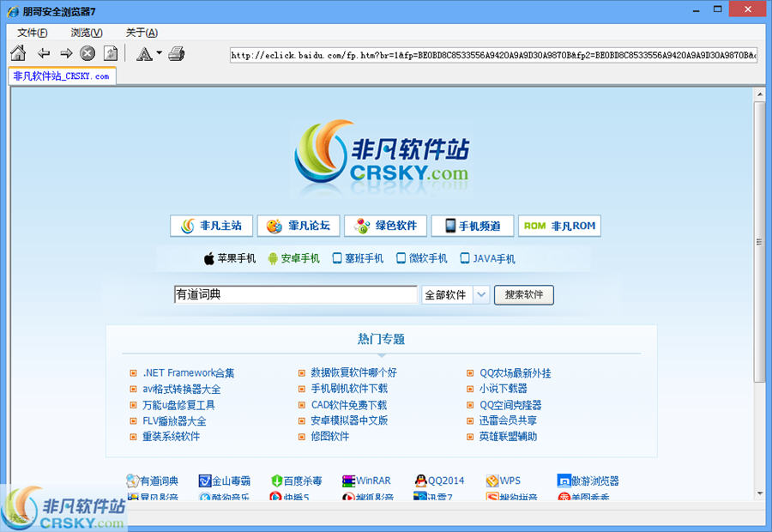Click the 金山毒霸 software icon link

pos(225,481)
